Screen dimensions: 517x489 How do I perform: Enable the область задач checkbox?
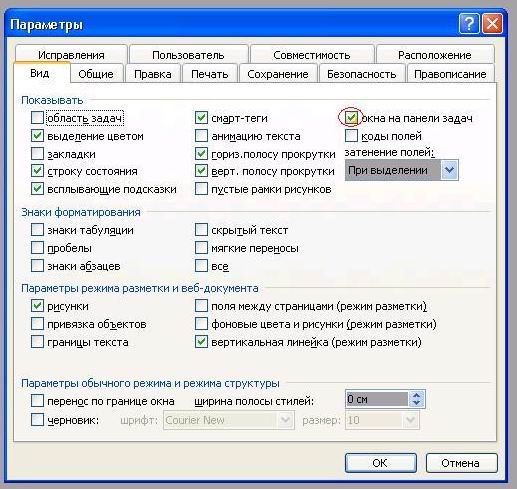(x=37, y=118)
